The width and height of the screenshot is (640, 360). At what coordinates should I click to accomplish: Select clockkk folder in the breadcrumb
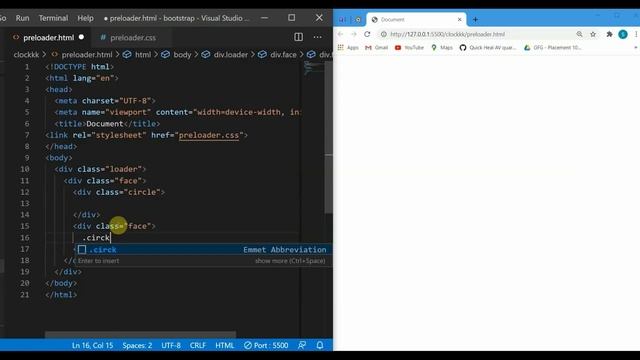(x=27, y=54)
